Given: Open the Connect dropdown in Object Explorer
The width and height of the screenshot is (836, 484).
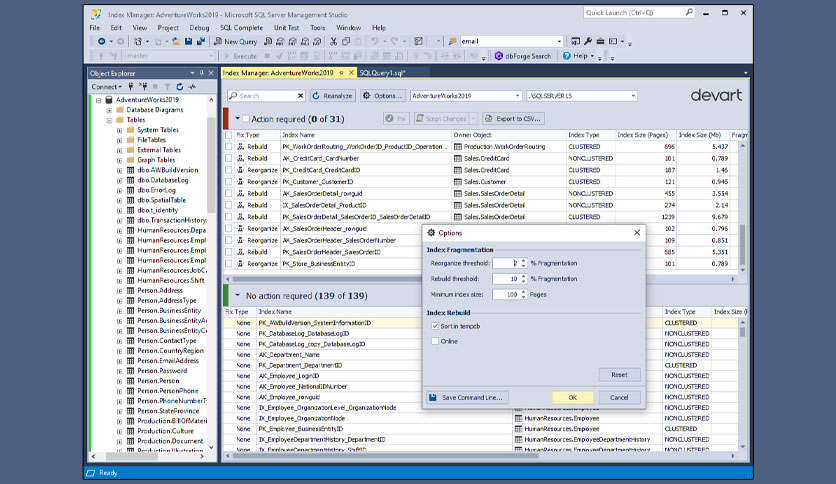Looking at the screenshot, I should pyautogui.click(x=106, y=86).
